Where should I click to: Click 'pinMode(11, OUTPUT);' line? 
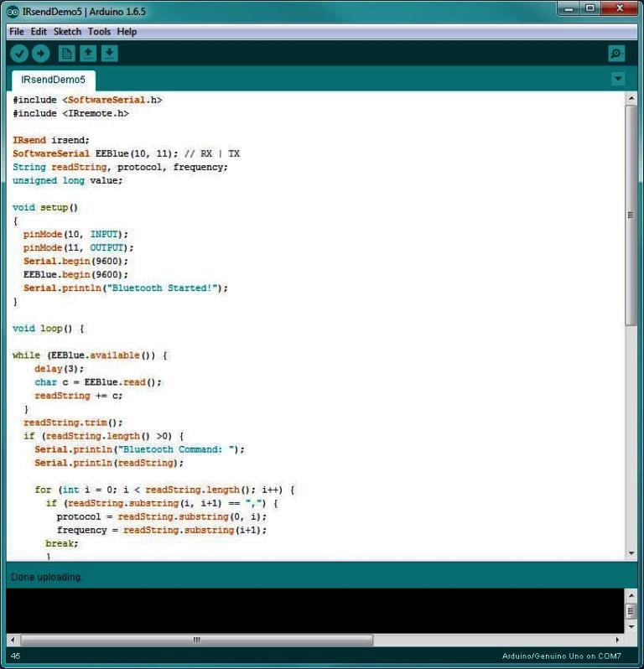tap(79, 247)
